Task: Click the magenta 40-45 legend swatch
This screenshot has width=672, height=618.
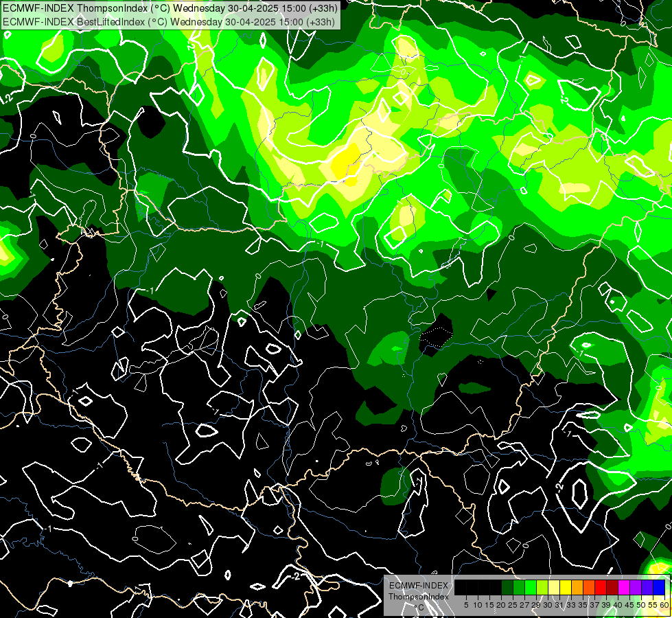Action: [624, 587]
